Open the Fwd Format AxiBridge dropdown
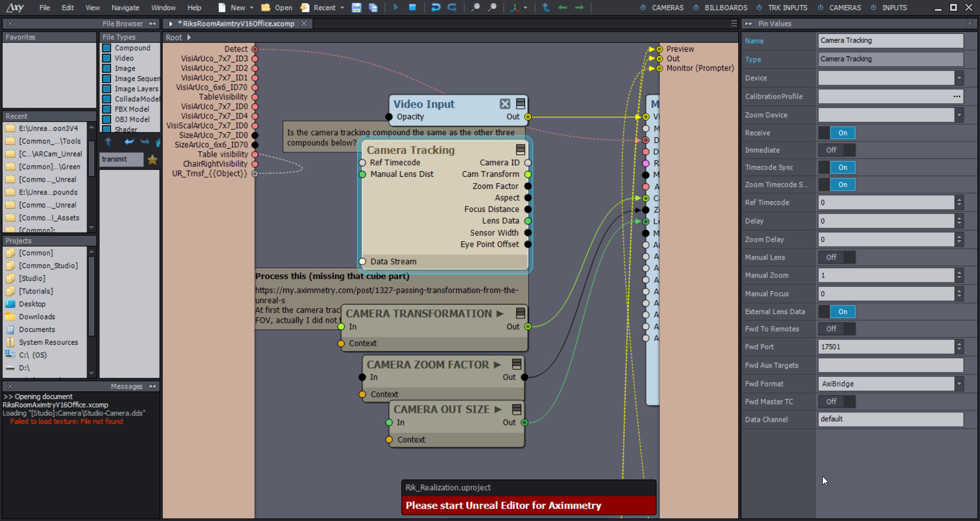980x521 pixels. [959, 384]
